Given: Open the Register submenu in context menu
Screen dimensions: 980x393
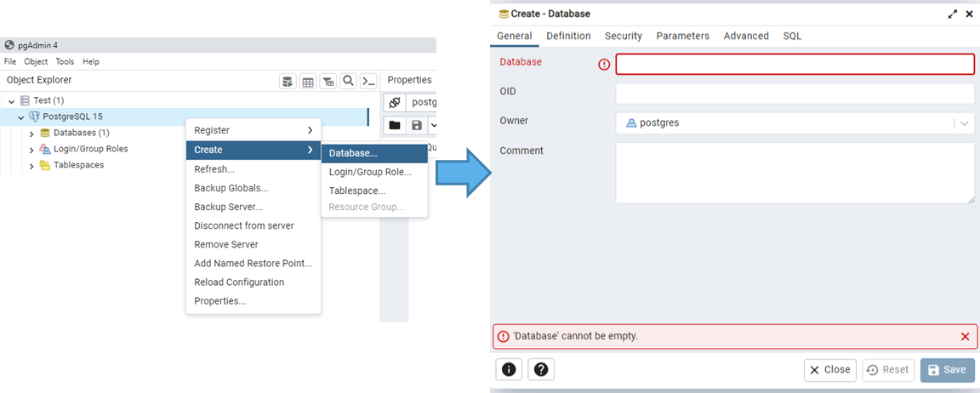Looking at the screenshot, I should coord(254,130).
